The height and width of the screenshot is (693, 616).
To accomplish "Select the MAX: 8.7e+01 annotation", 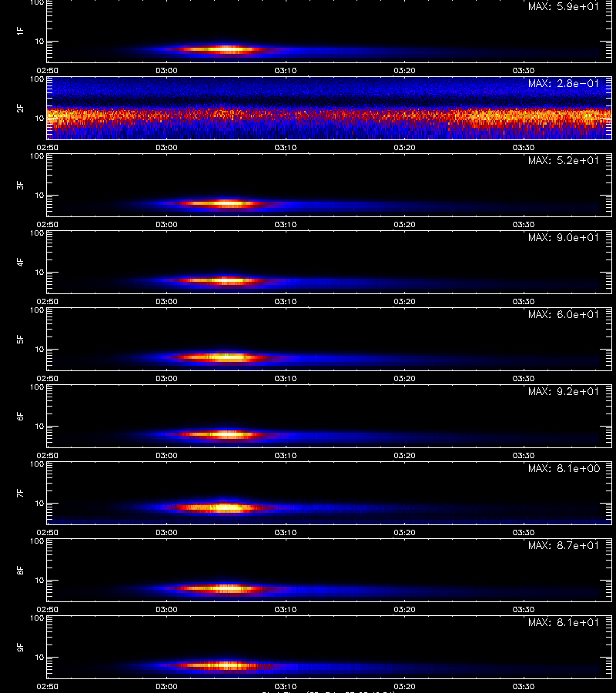I will pos(564,545).
